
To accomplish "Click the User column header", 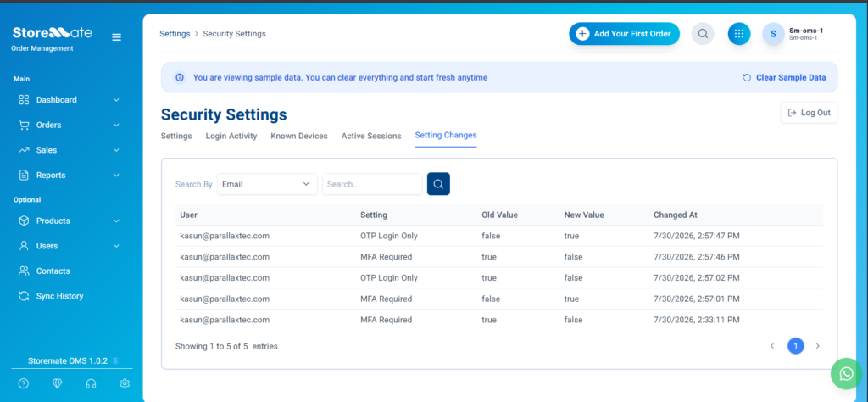I will 189,215.
